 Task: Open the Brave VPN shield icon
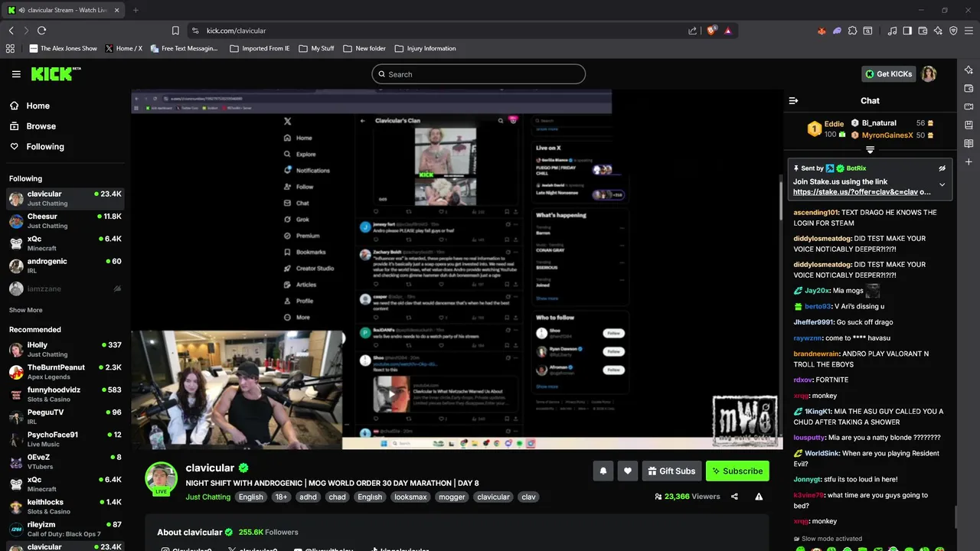953,31
